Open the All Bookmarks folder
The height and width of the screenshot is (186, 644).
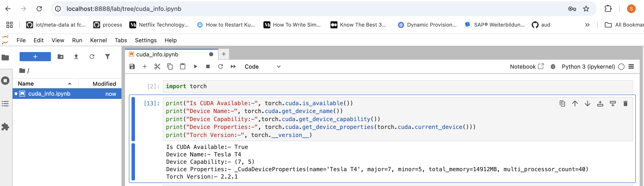coord(624,25)
